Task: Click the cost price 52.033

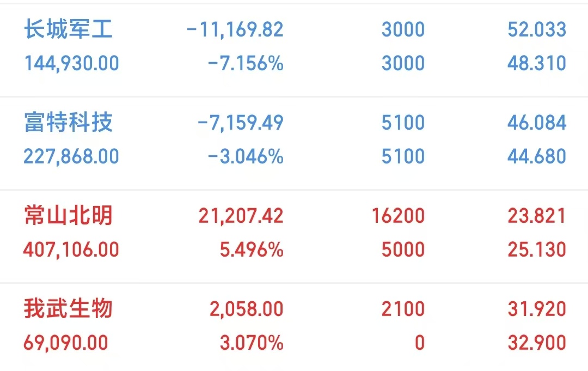Action: [537, 29]
